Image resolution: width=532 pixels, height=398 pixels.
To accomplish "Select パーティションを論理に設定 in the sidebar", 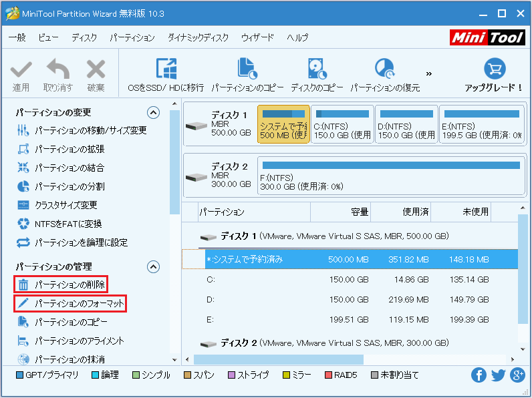I will (72, 242).
